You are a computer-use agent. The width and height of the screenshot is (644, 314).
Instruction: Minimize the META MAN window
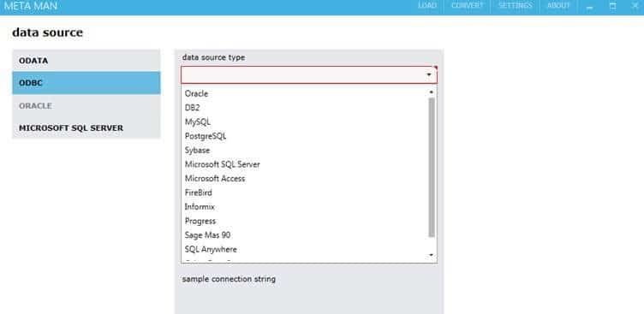(590, 7)
